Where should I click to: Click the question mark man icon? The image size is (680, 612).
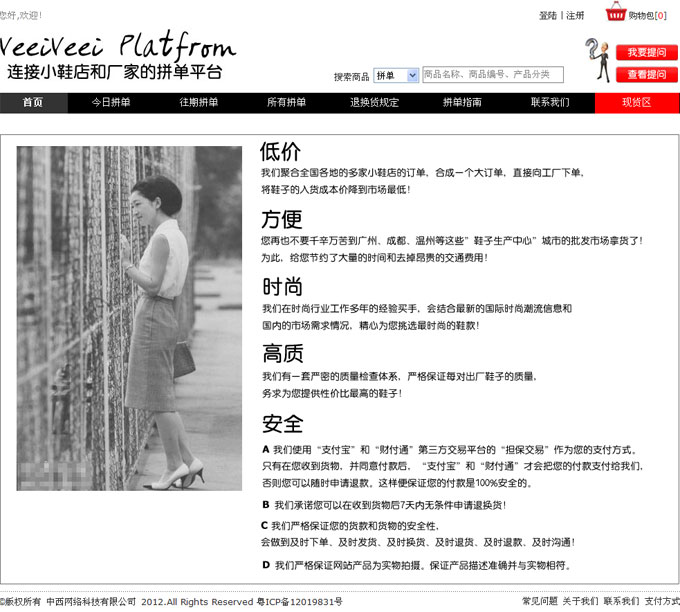[x=598, y=60]
